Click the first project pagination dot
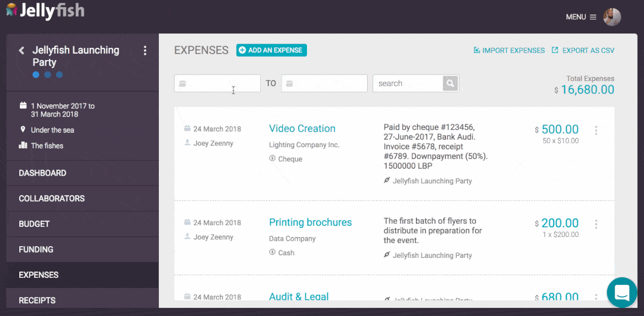Viewport: 644px width, 316px height. pos(36,75)
